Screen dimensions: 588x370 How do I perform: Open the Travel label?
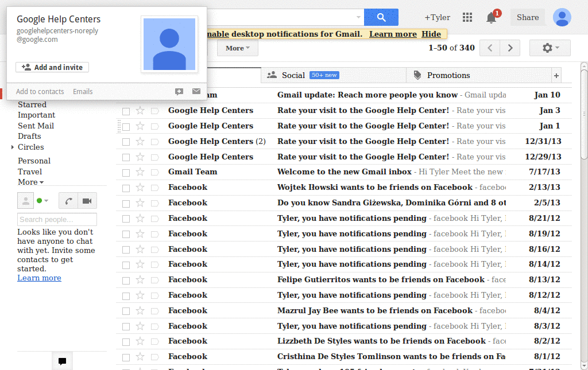pos(30,172)
